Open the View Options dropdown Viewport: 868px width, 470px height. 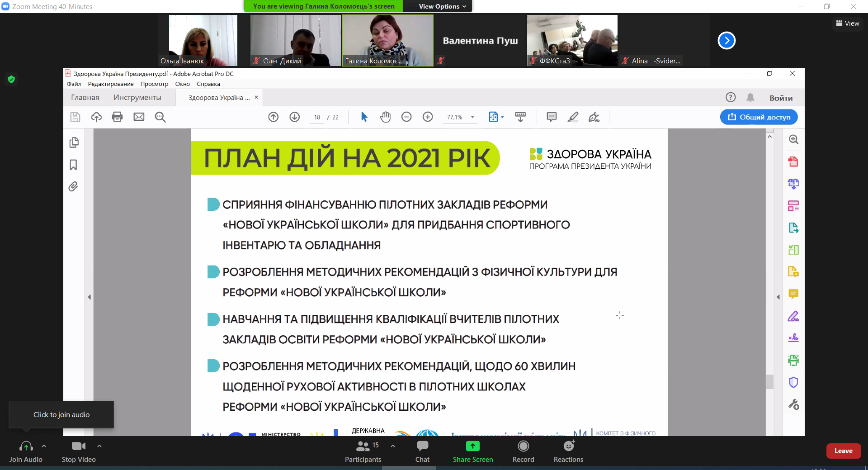point(437,6)
